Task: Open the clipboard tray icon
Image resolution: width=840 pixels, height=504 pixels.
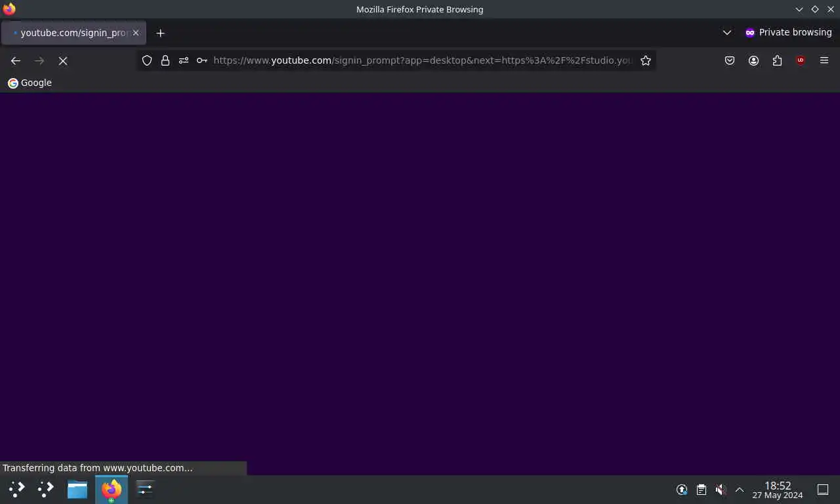Action: click(701, 490)
